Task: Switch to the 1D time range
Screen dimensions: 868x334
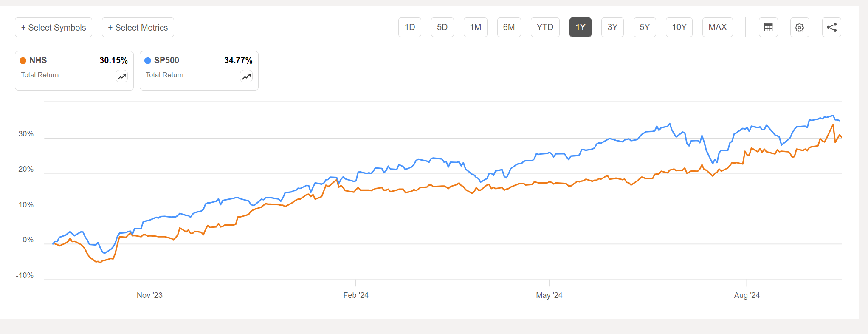Action: pos(410,28)
